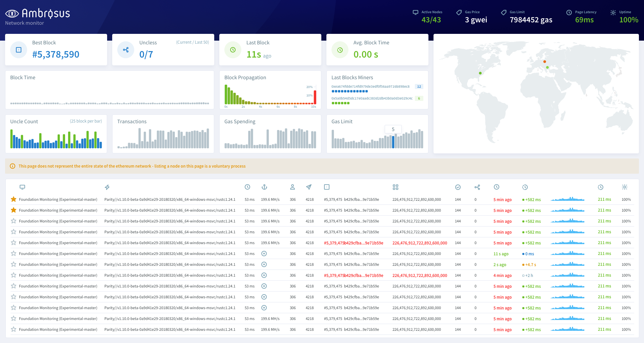Pin the node row showing '4 min ago'
The width and height of the screenshot is (644, 343).
click(x=14, y=275)
